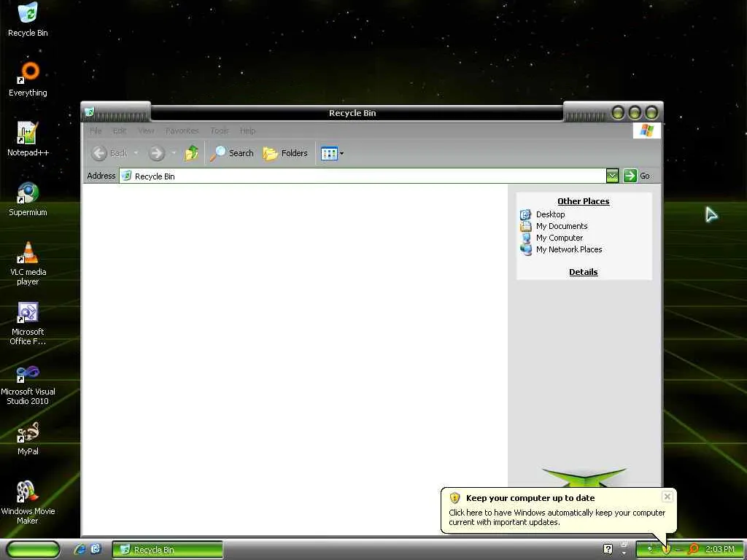Launch the Everything search shortcut
The image size is (747, 560).
pyautogui.click(x=28, y=79)
